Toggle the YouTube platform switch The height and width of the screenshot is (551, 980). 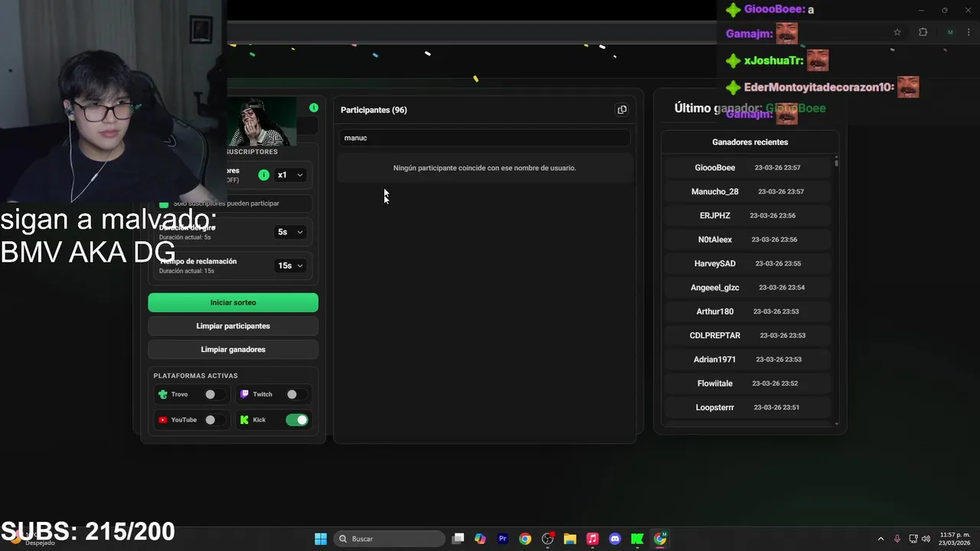(x=214, y=419)
